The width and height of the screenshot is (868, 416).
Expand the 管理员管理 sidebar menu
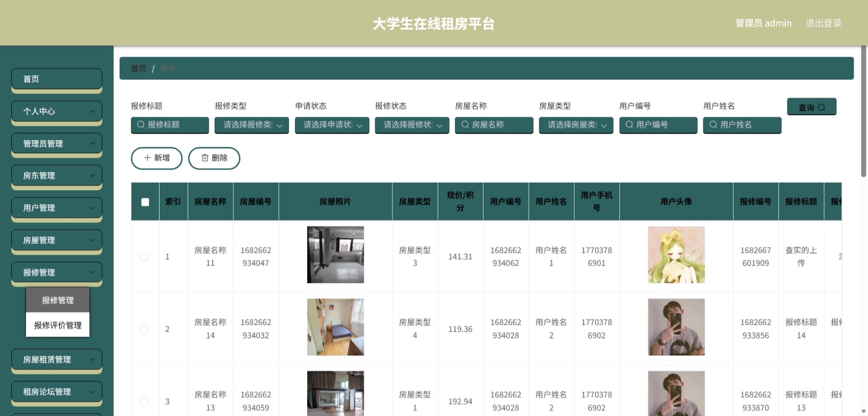[57, 143]
